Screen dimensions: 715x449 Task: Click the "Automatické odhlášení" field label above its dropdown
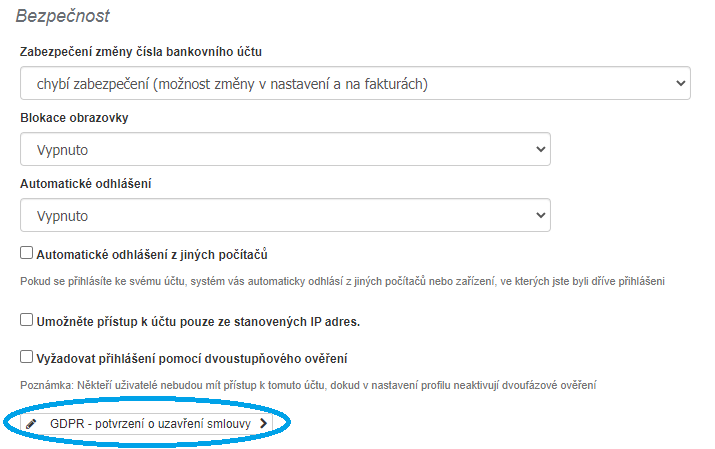85,183
